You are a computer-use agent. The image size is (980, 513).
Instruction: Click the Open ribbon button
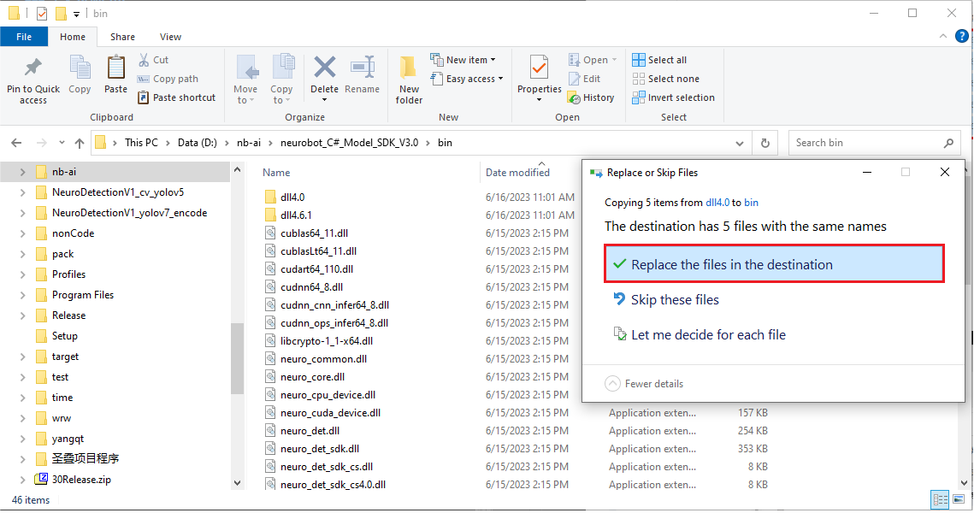click(x=592, y=60)
